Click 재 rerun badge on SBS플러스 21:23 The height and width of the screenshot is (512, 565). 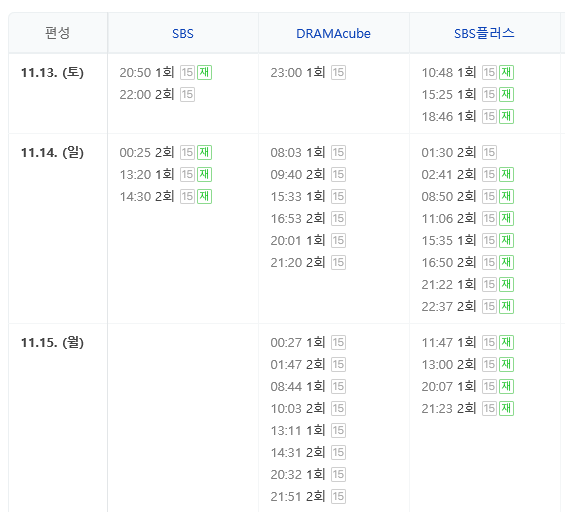tap(506, 408)
